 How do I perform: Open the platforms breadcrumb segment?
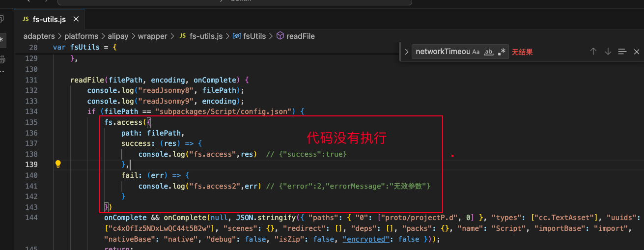tap(82, 36)
